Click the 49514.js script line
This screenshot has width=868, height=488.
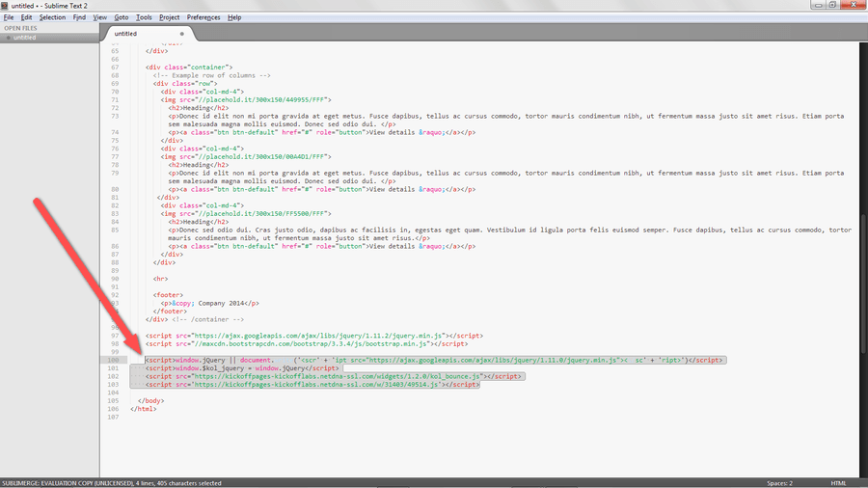[312, 384]
